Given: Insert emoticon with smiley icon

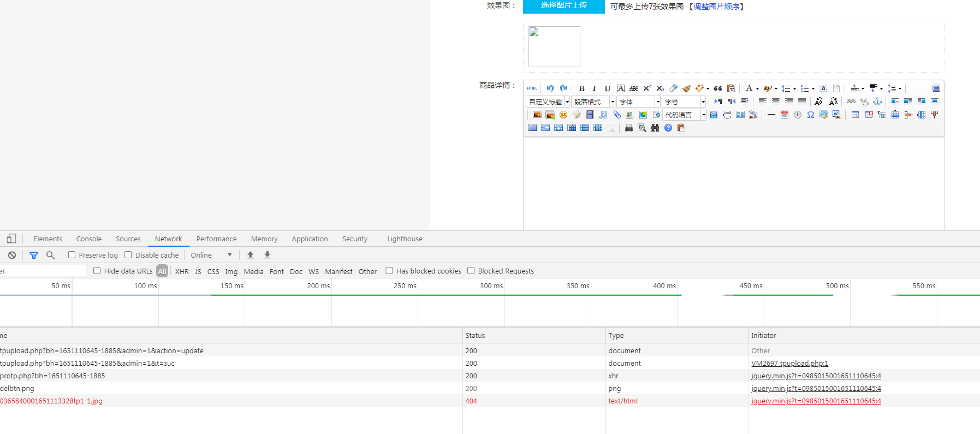Looking at the screenshot, I should (x=563, y=115).
